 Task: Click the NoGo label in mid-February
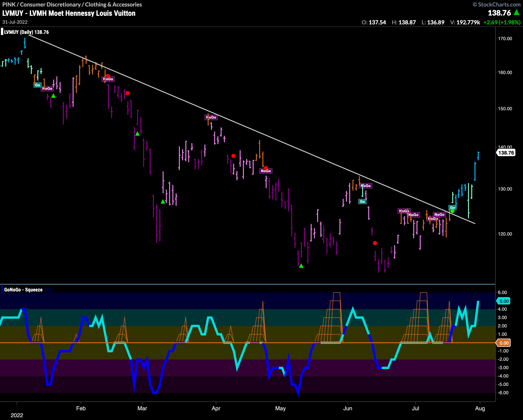click(108, 79)
